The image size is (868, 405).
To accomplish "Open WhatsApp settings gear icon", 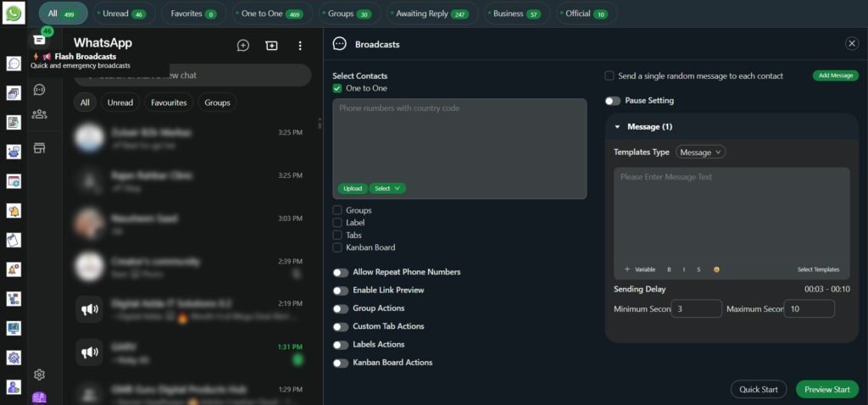I will point(39,374).
